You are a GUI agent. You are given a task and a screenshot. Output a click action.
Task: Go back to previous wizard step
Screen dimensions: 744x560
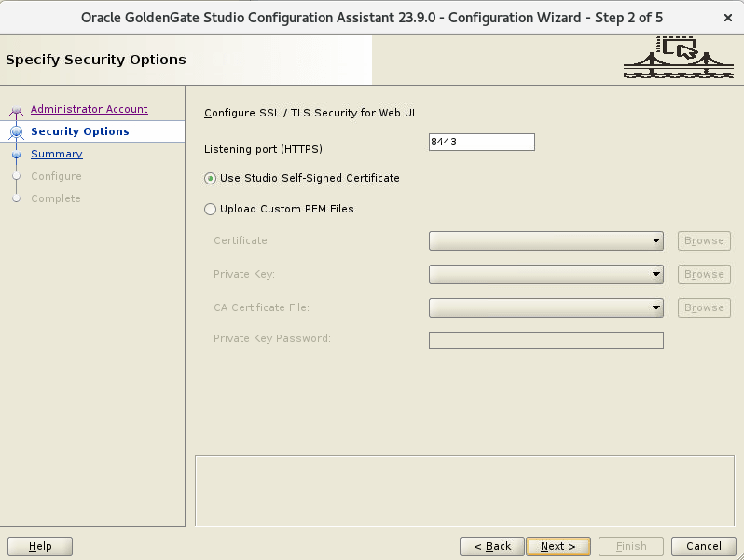tap(492, 546)
